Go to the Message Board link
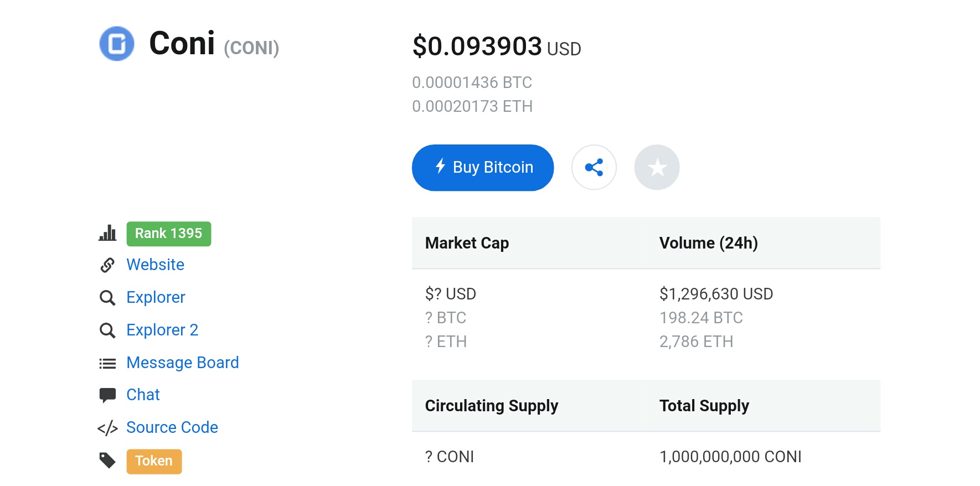980x486 pixels. 183,363
